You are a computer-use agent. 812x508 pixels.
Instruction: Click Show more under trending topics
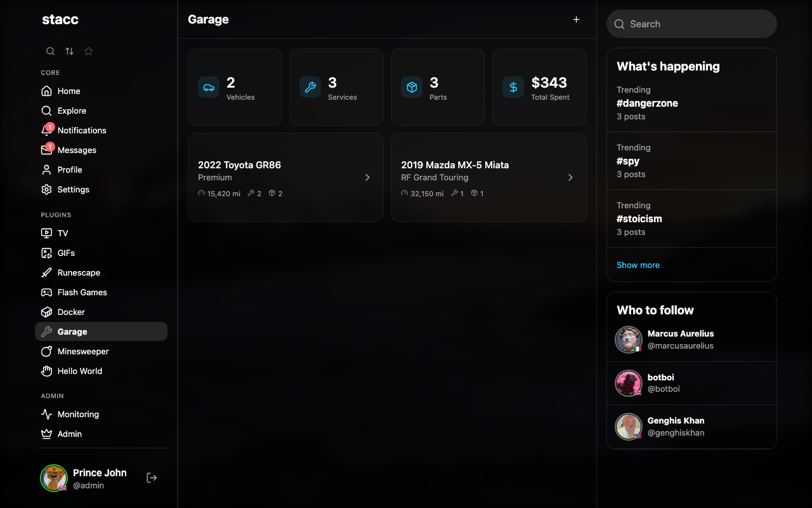638,265
